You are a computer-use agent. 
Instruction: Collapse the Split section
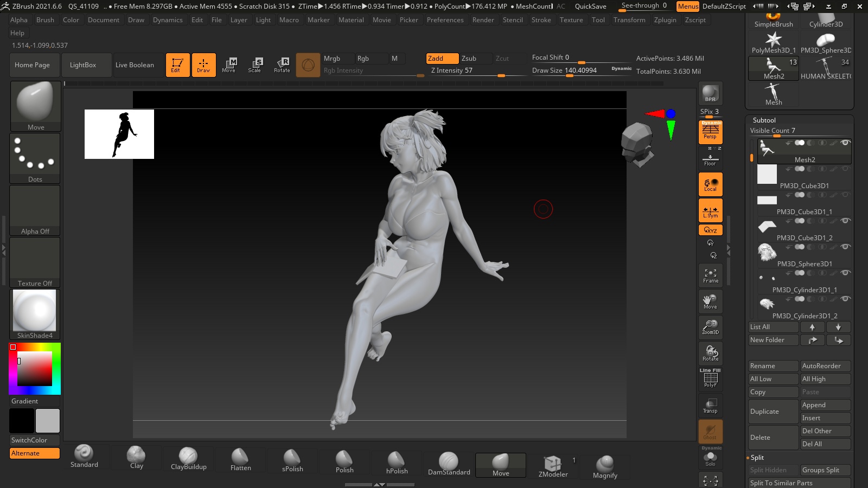coord(757,458)
